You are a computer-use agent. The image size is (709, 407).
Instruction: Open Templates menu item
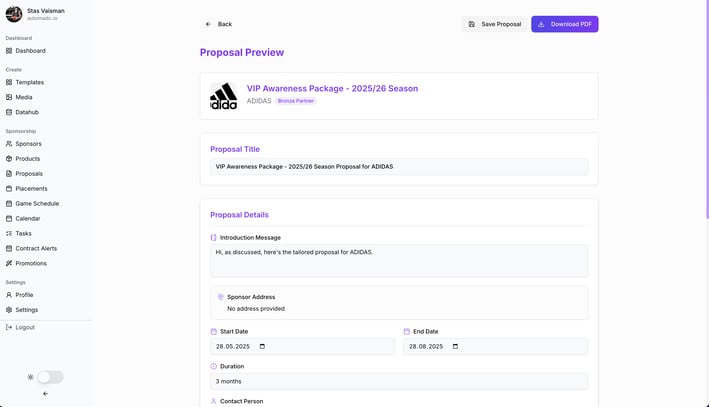[29, 82]
